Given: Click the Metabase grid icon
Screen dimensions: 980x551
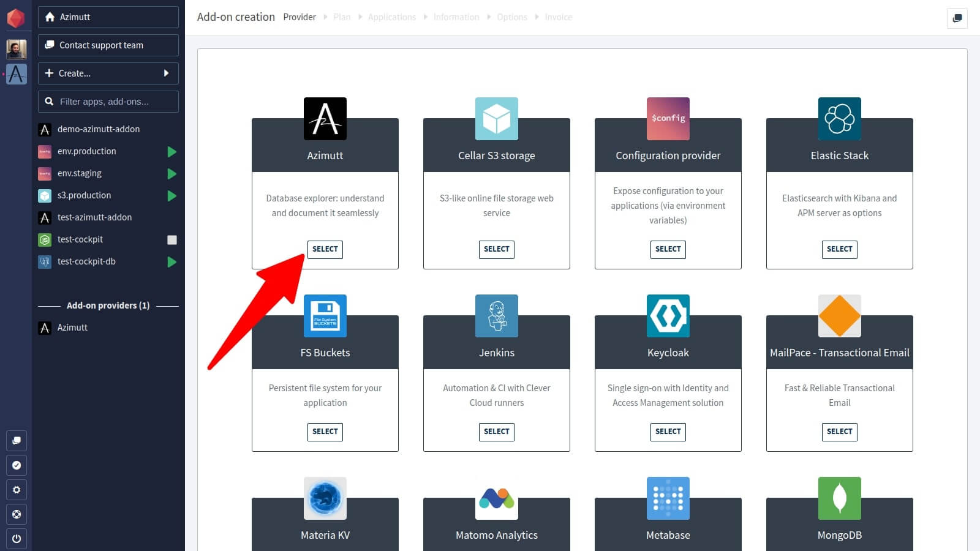Looking at the screenshot, I should (x=668, y=498).
